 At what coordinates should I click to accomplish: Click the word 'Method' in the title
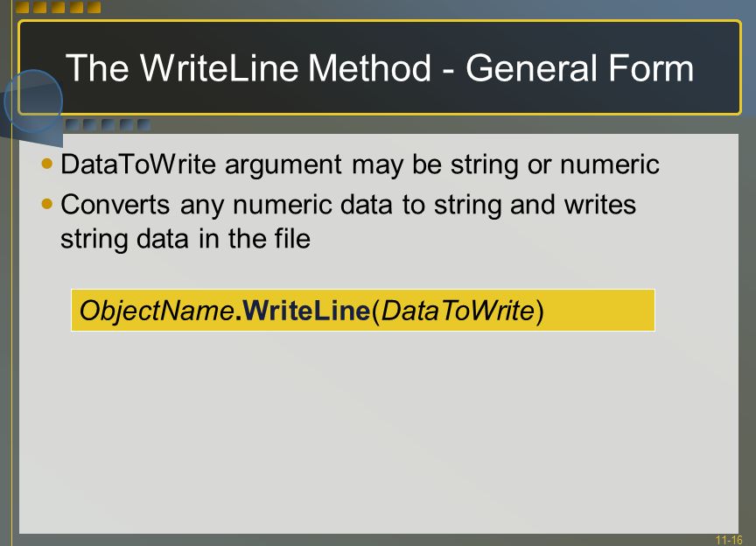pyautogui.click(x=369, y=68)
